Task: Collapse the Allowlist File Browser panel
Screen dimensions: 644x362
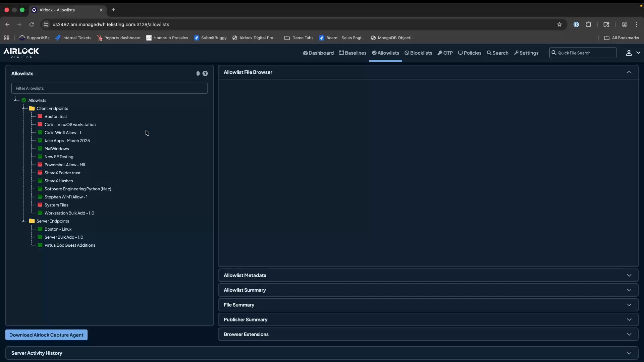Action: tap(629, 72)
